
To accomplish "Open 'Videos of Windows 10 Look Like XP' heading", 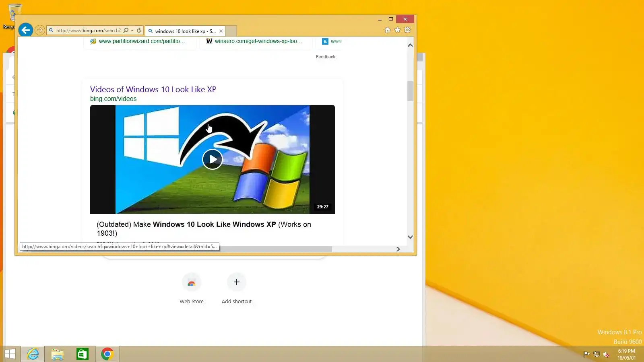I will click(x=153, y=89).
